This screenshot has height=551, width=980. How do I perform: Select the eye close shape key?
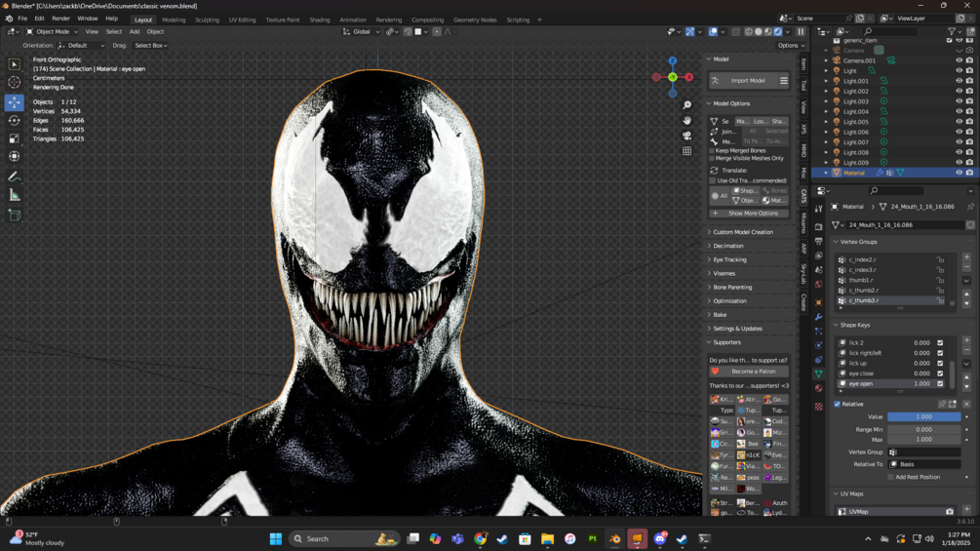(861, 374)
